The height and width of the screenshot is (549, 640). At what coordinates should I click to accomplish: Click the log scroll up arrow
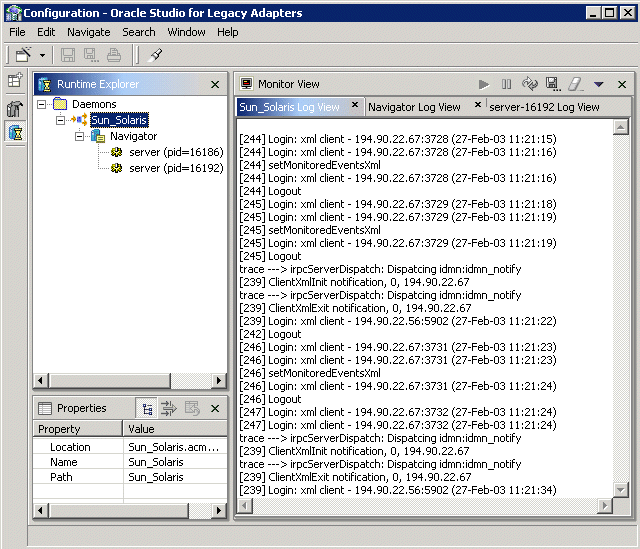coord(621,127)
